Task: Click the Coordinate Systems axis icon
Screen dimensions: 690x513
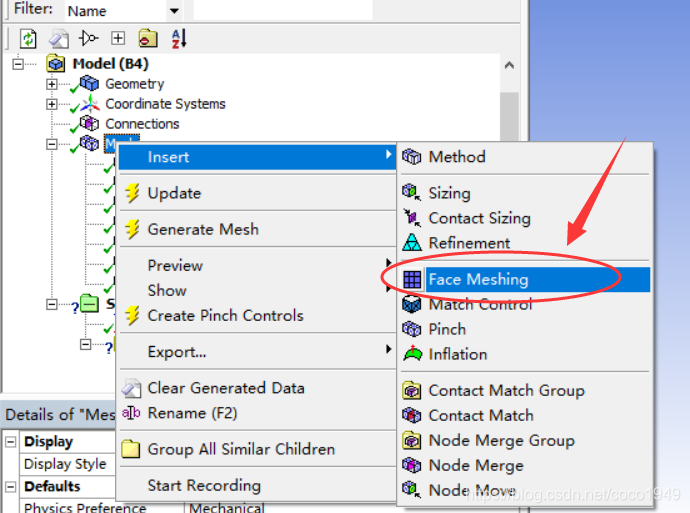Action: (90, 103)
